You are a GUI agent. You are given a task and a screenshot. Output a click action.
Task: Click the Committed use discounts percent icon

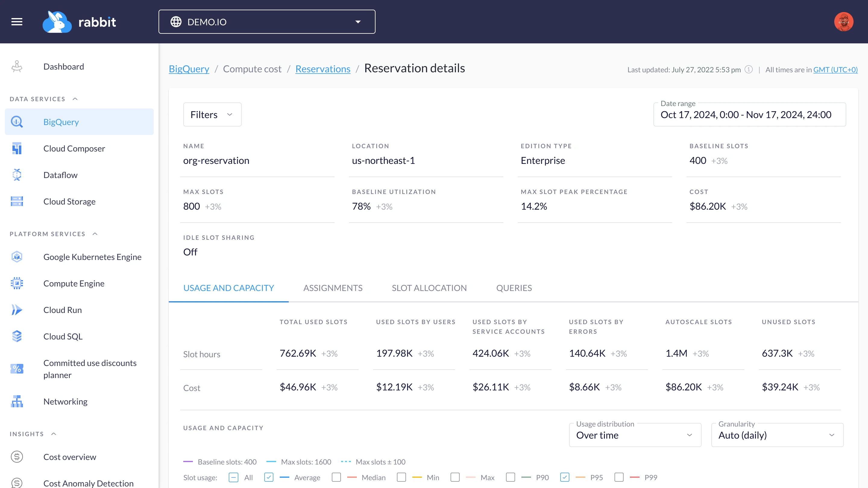[17, 369]
